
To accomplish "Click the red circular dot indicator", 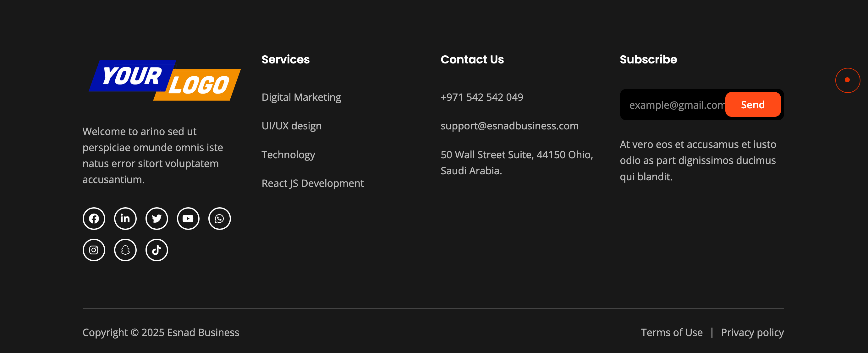I will tap(847, 80).
